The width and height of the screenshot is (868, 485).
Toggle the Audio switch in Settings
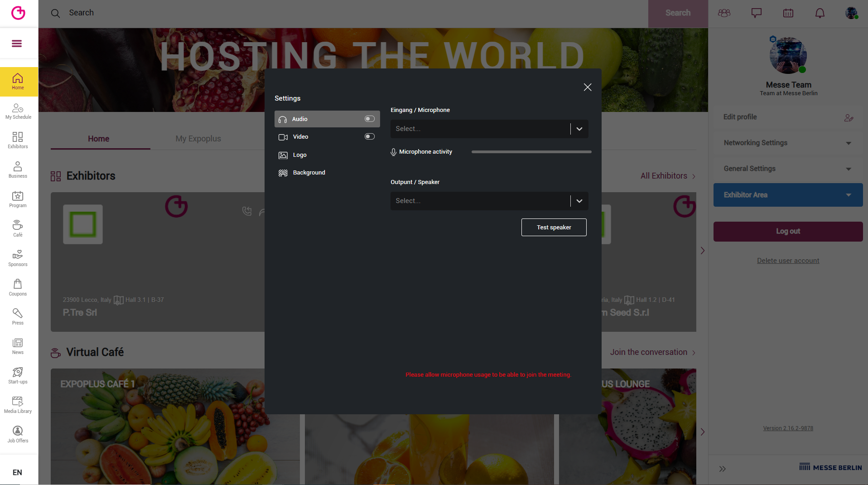370,119
